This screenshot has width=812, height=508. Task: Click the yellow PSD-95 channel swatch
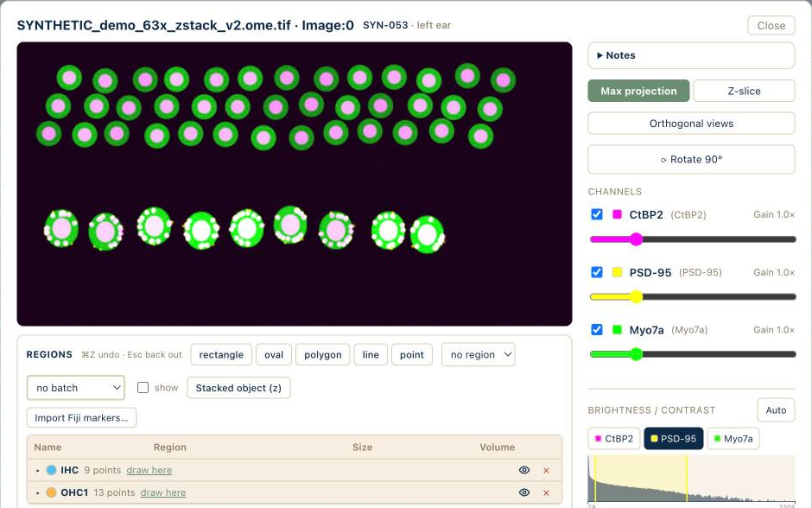pyautogui.click(x=617, y=272)
